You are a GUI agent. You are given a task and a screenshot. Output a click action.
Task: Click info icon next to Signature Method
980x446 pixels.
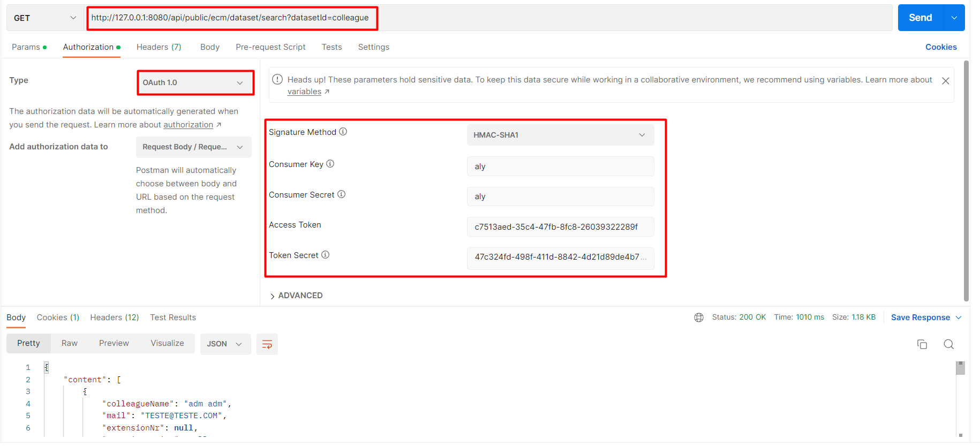(343, 132)
